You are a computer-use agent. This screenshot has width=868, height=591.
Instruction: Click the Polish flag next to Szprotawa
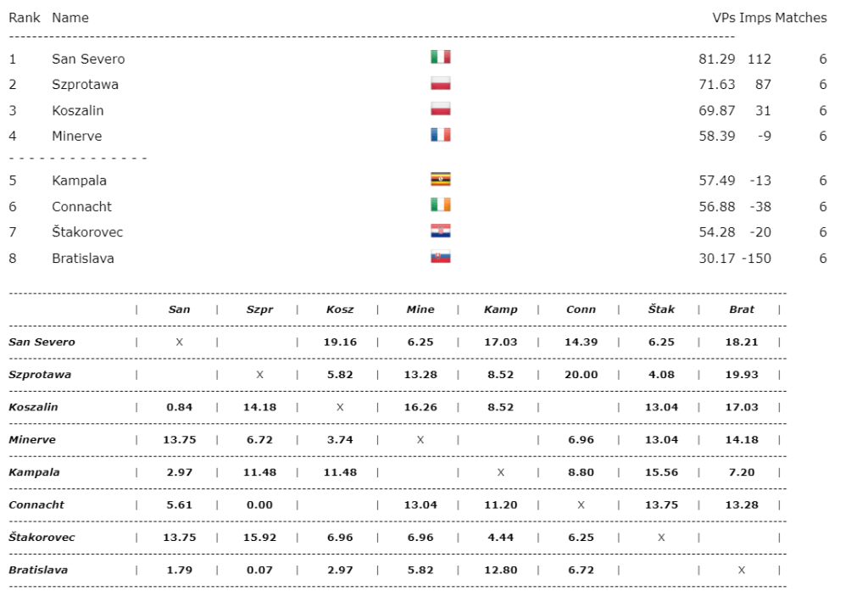(x=440, y=84)
